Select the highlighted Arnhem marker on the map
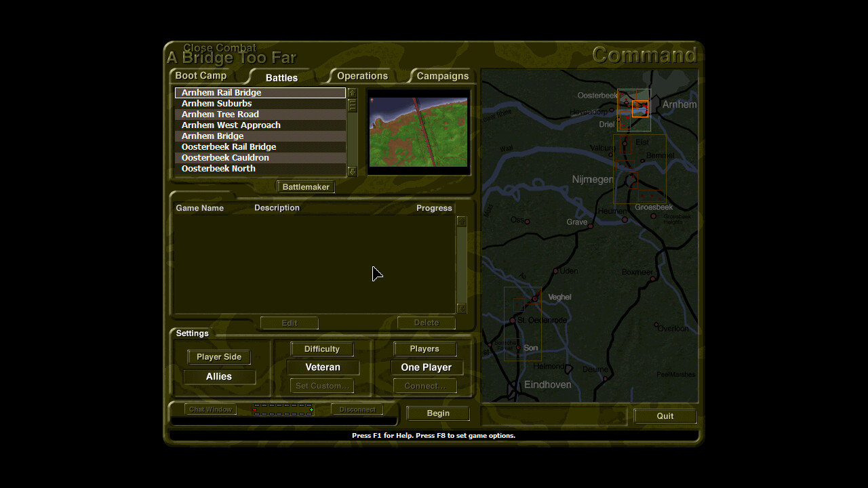Image resolution: width=868 pixels, height=488 pixels. coord(640,108)
